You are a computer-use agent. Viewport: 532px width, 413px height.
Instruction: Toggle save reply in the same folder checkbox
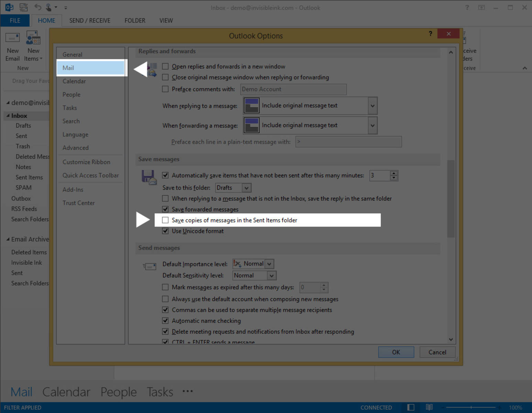(165, 198)
